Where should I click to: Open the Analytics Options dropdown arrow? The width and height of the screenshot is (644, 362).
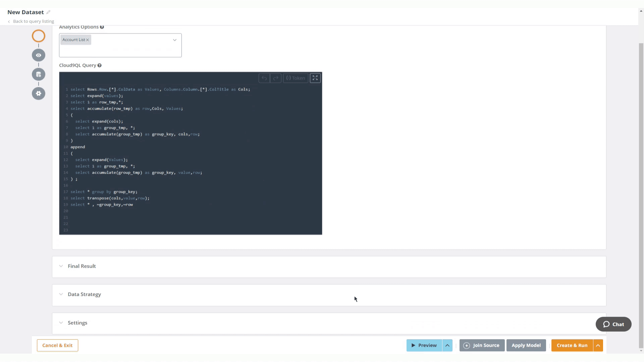click(x=175, y=40)
